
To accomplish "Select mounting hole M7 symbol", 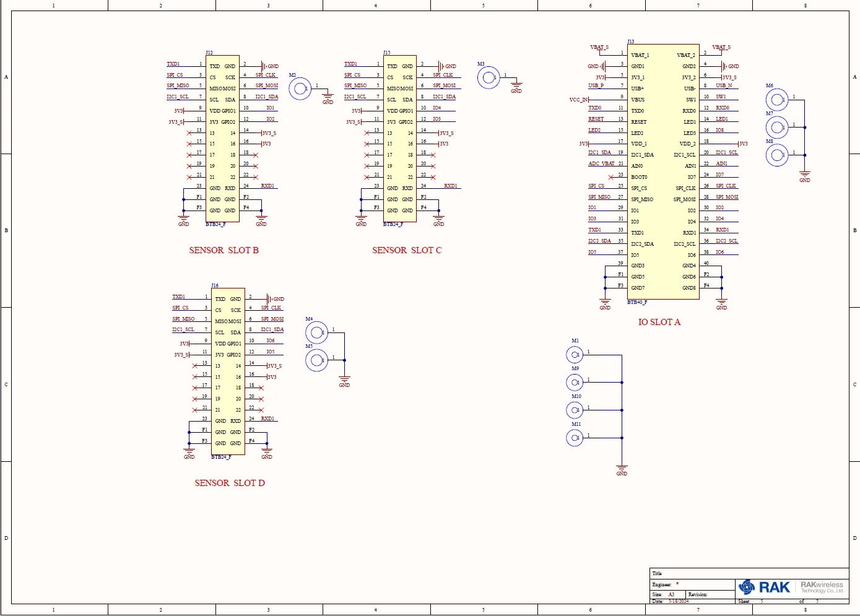I will tap(777, 128).
